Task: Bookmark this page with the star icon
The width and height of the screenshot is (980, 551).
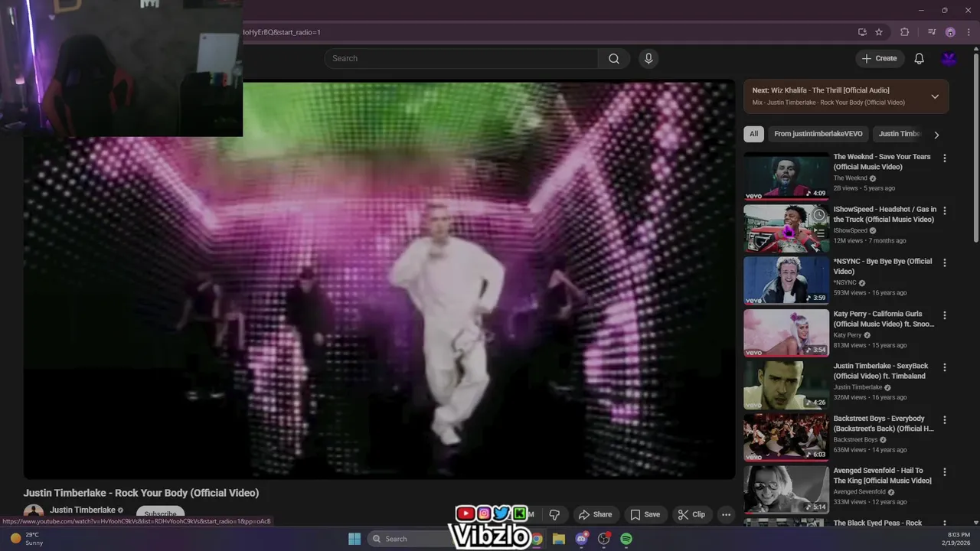Action: coord(879,32)
